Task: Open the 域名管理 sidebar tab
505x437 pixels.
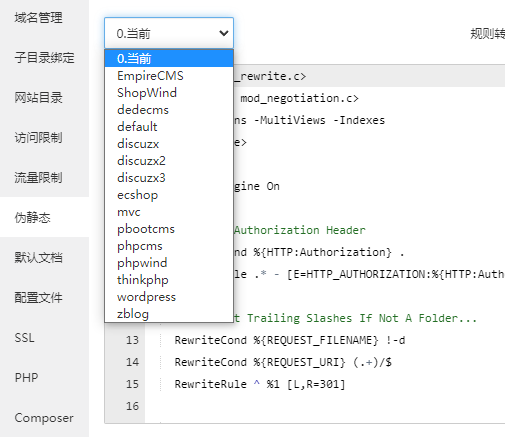Action: coord(44,18)
